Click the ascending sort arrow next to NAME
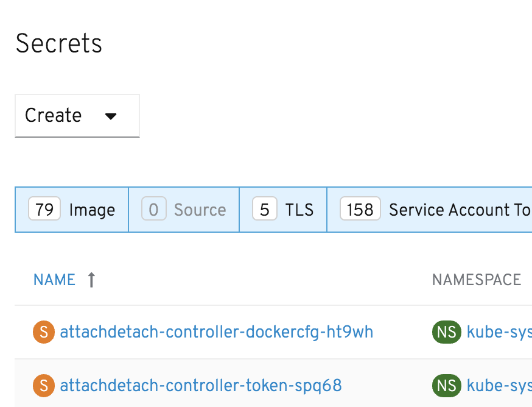 (x=91, y=280)
